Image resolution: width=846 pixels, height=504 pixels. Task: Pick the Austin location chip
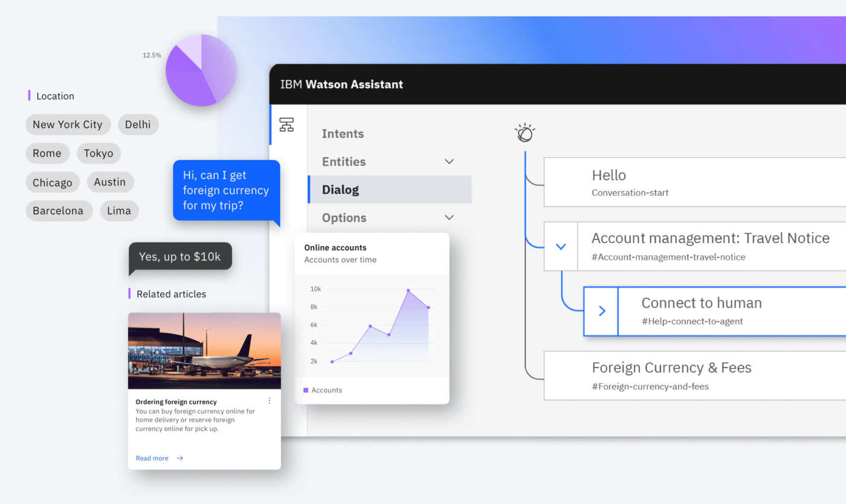point(110,182)
